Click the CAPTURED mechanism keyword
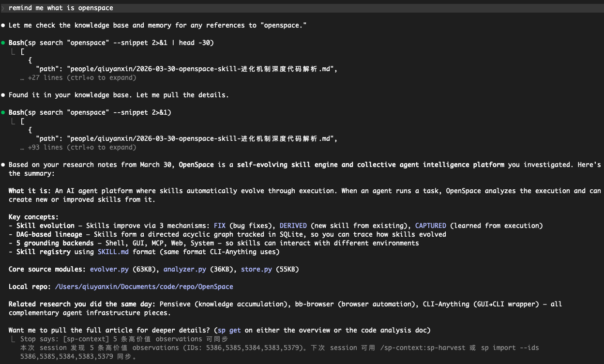This screenshot has width=604, height=364. click(431, 226)
